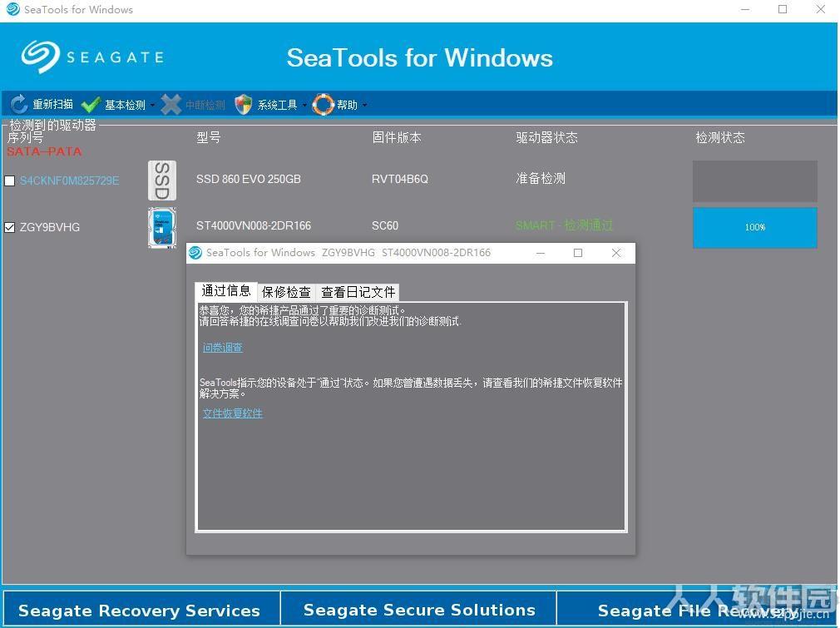Close the ZGY9BVHG result dialog
The height and width of the screenshot is (628, 840).
pyautogui.click(x=616, y=253)
